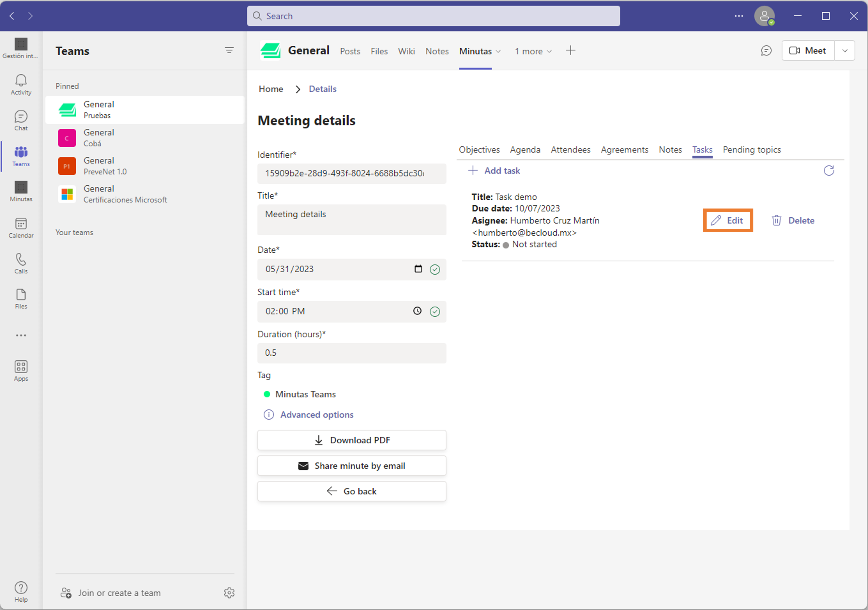Image resolution: width=868 pixels, height=610 pixels.
Task: Click the Duration hours field
Action: pyautogui.click(x=352, y=353)
